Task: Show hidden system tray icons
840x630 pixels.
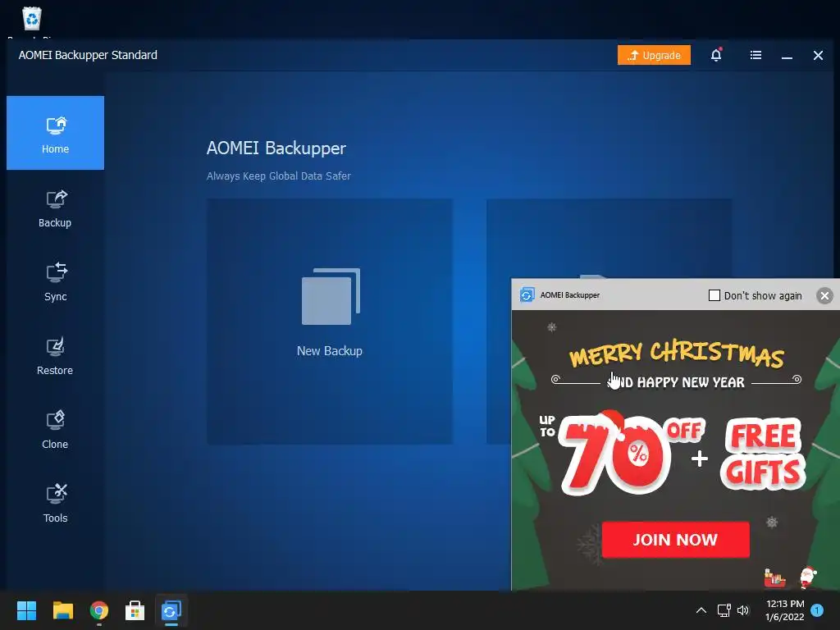Action: (x=701, y=610)
